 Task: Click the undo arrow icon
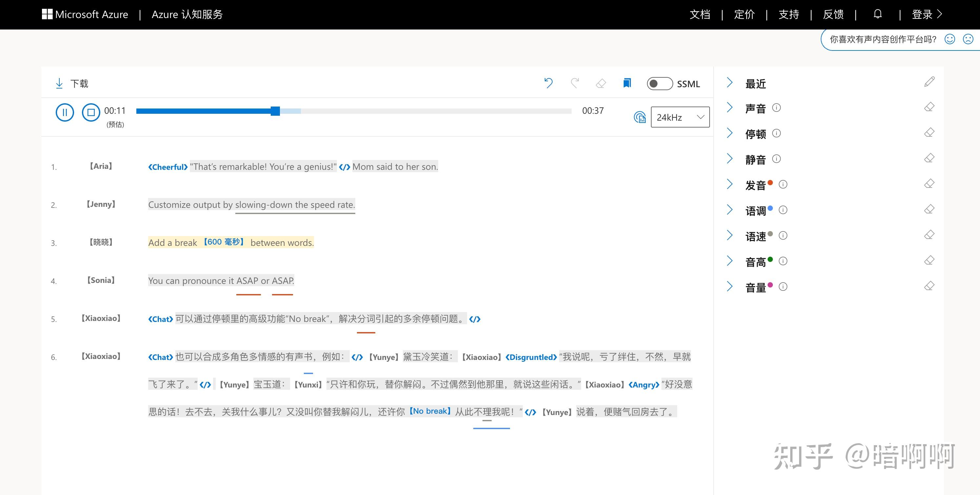548,83
